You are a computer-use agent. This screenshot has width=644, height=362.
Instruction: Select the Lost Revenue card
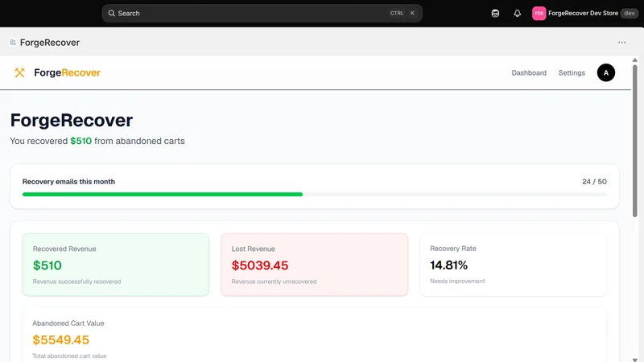click(314, 265)
